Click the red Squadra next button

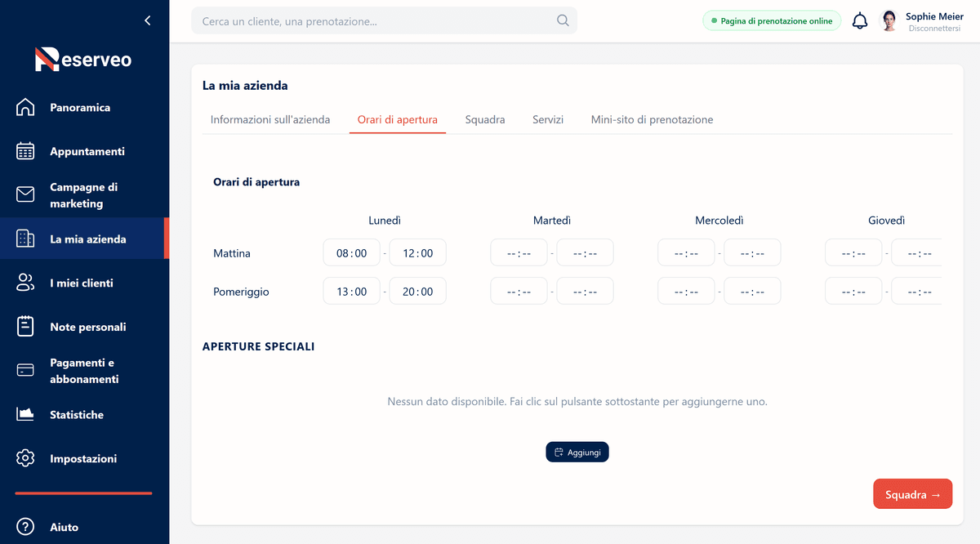point(913,494)
